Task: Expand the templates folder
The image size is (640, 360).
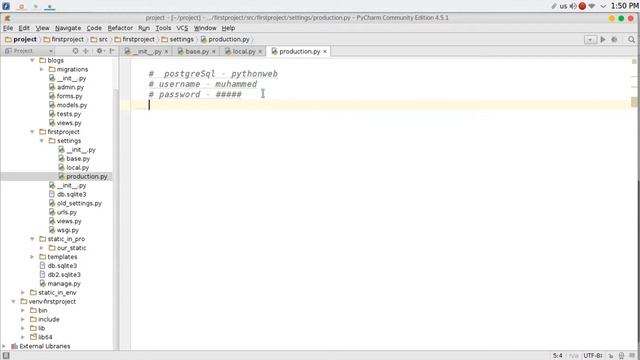Action: click(x=32, y=257)
